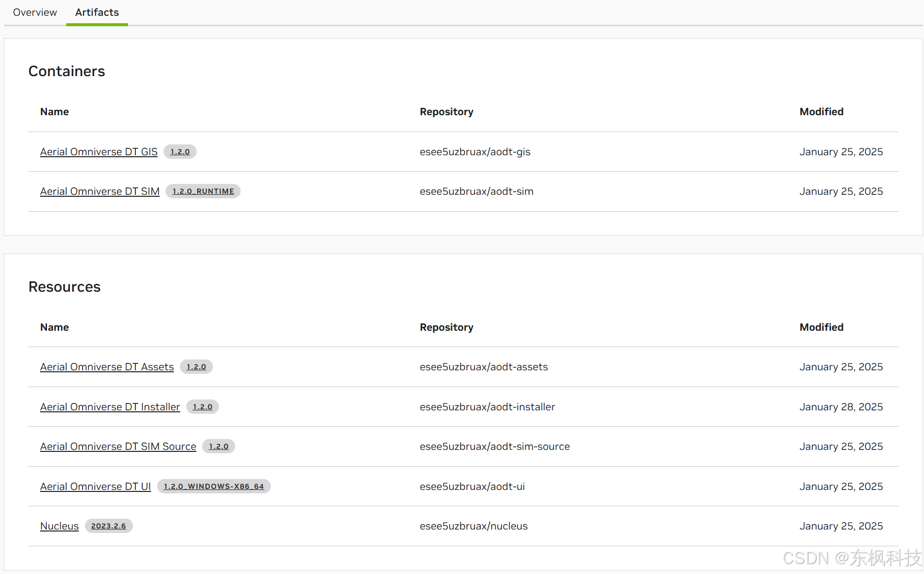This screenshot has height=574, width=924.
Task: Select the Artifacts tab
Action: (x=97, y=12)
